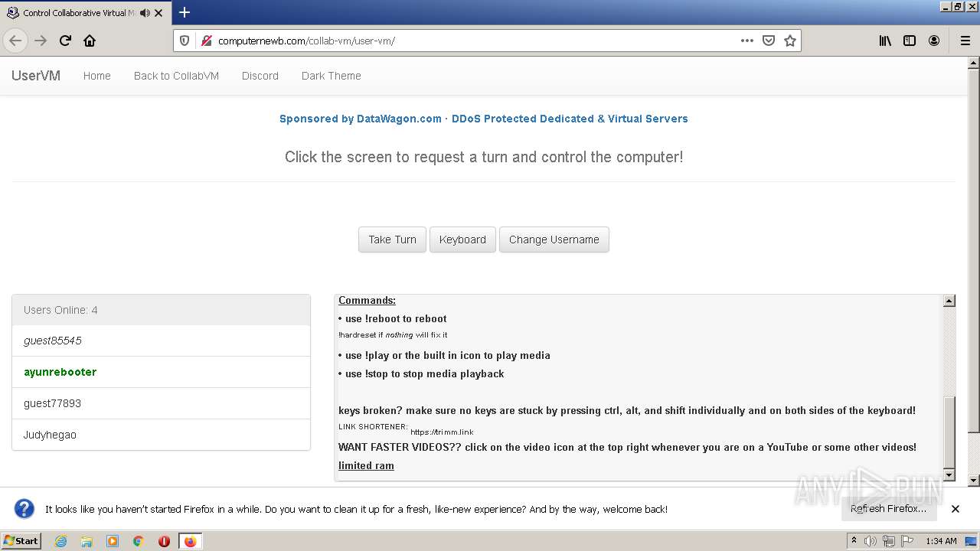The image size is (980, 551).
Task: Dismiss the Firefox refresh notification bar
Action: click(x=955, y=509)
